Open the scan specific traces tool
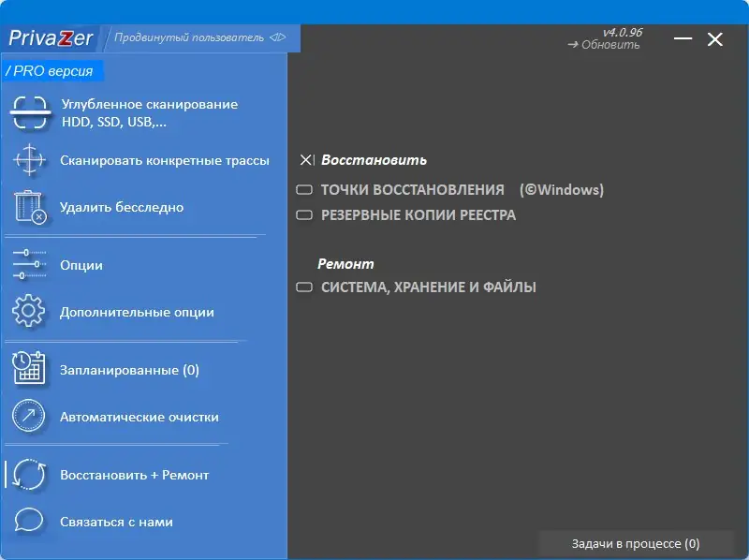Screen dimensions: 749x560 pyautogui.click(x=30, y=161)
